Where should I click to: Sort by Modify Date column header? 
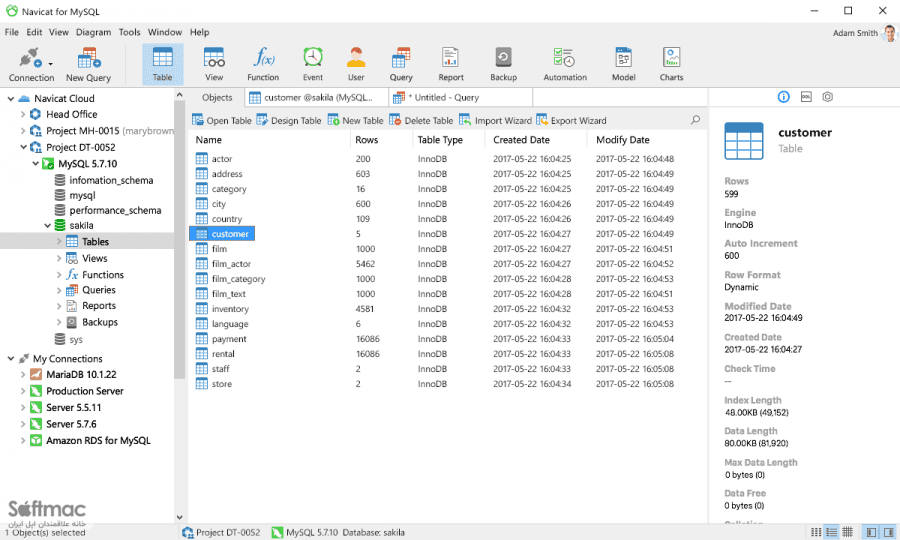(623, 139)
